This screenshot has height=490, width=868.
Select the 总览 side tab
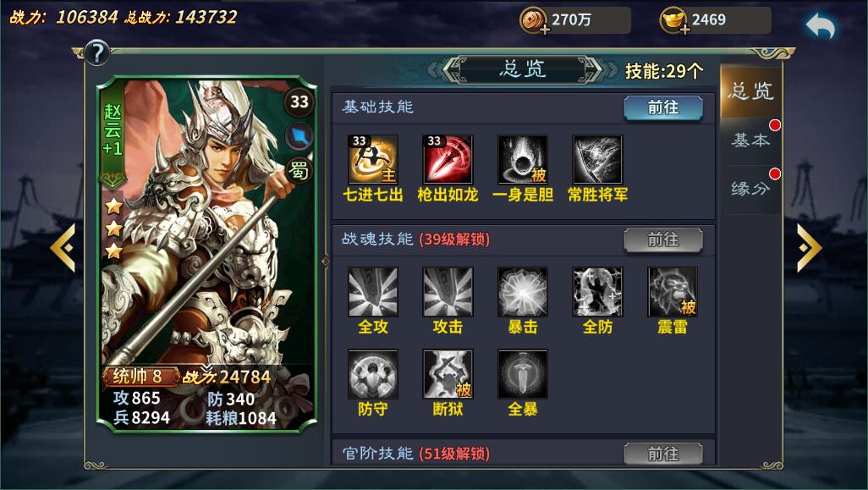pos(750,91)
